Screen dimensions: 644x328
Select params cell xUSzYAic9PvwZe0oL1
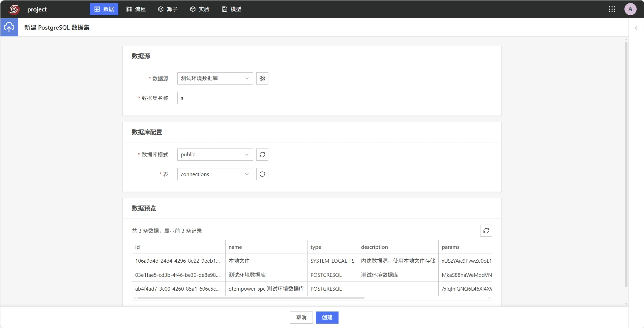pos(465,261)
